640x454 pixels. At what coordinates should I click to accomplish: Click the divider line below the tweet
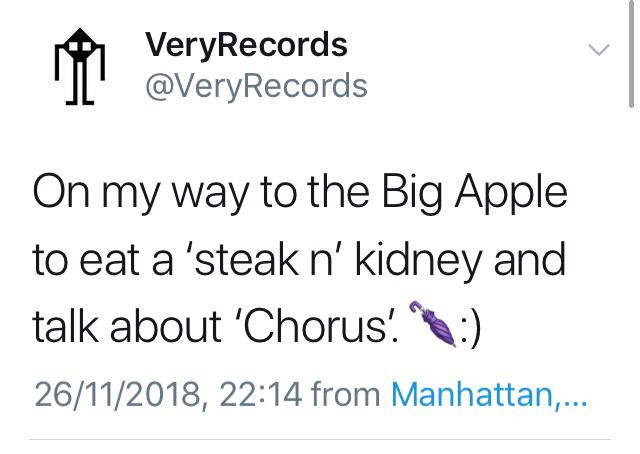tap(320, 439)
